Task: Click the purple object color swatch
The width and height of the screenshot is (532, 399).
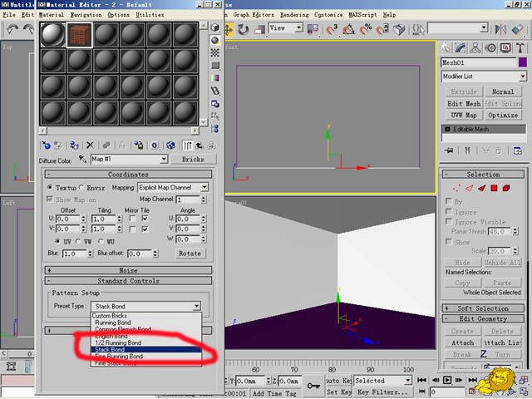Action: coord(522,62)
